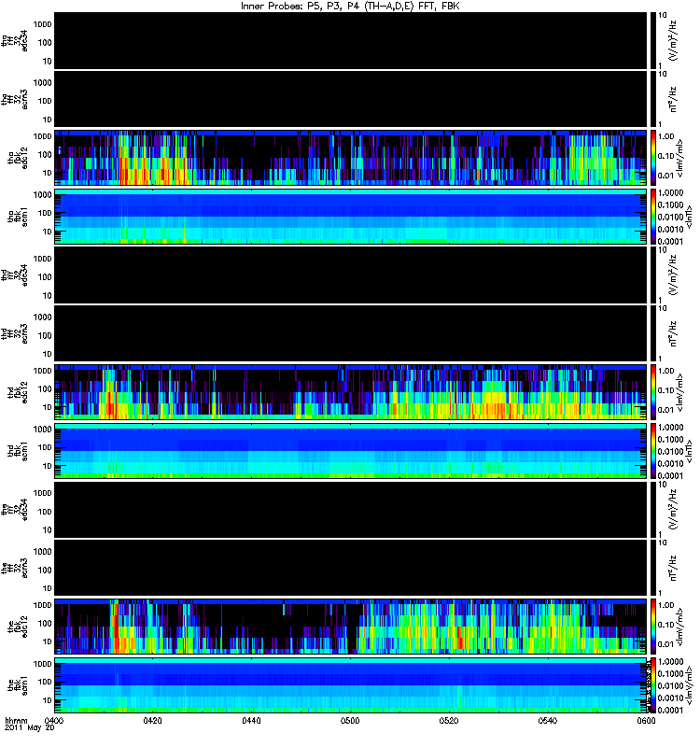
Task: Select the tha fbk scm1 color bar
Action: (x=653, y=217)
